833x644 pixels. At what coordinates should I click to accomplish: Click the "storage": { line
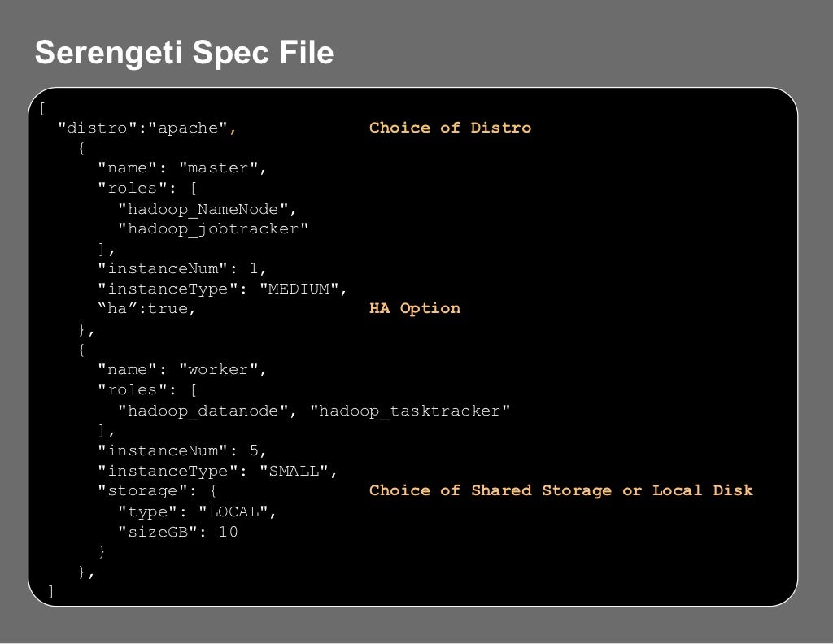[157, 491]
